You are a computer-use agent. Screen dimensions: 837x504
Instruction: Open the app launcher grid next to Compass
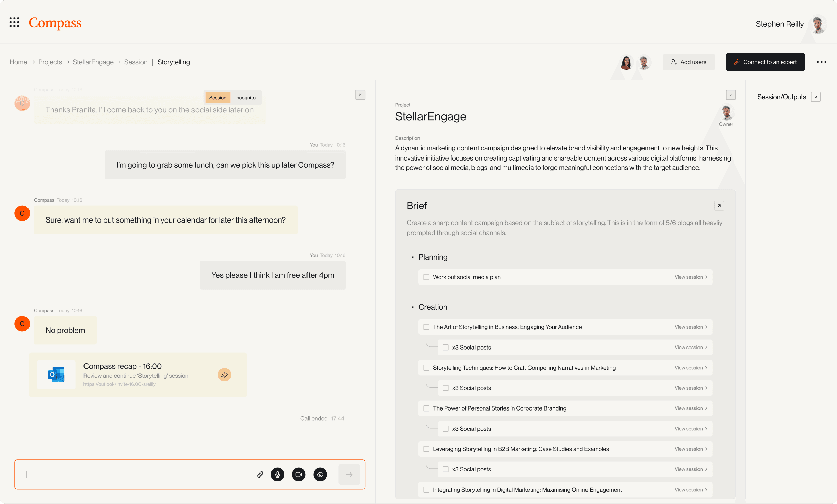click(15, 23)
